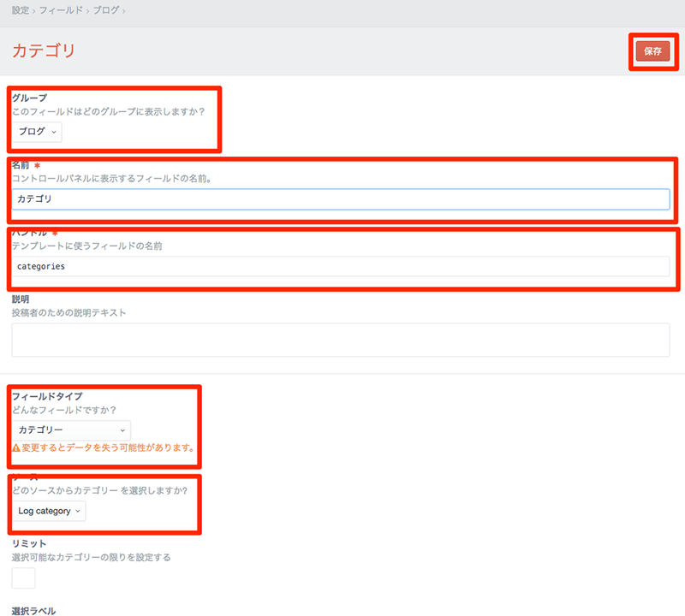Click the 説明 field label
The image size is (685, 616).
point(21,299)
